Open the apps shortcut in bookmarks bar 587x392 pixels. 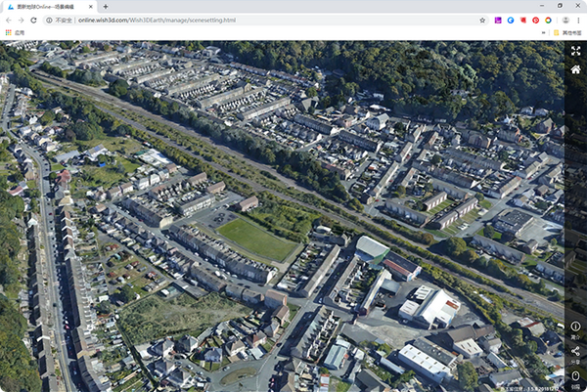[x=15, y=33]
